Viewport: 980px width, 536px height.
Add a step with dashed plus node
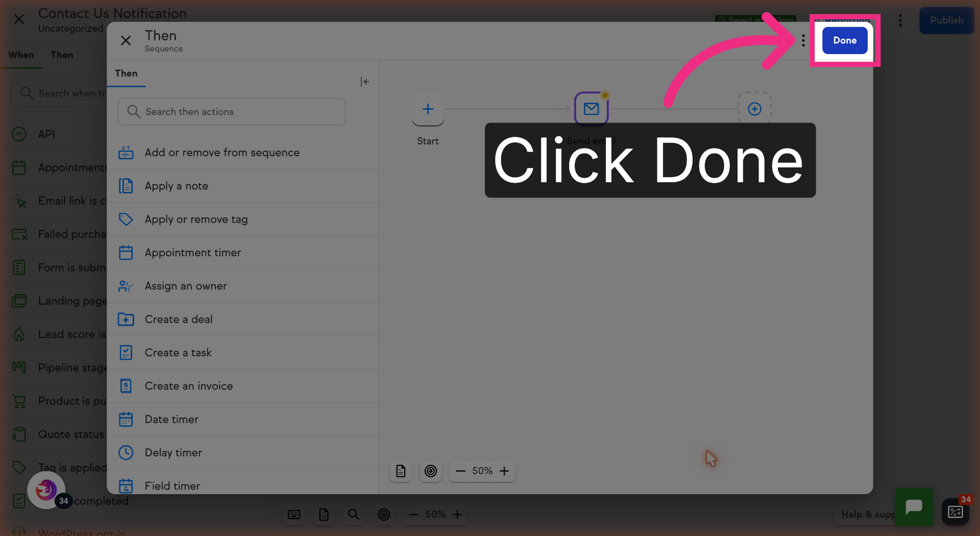click(x=754, y=109)
